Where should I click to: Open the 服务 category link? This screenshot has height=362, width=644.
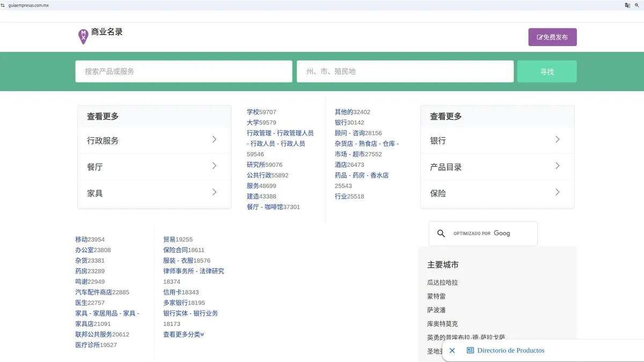(253, 186)
